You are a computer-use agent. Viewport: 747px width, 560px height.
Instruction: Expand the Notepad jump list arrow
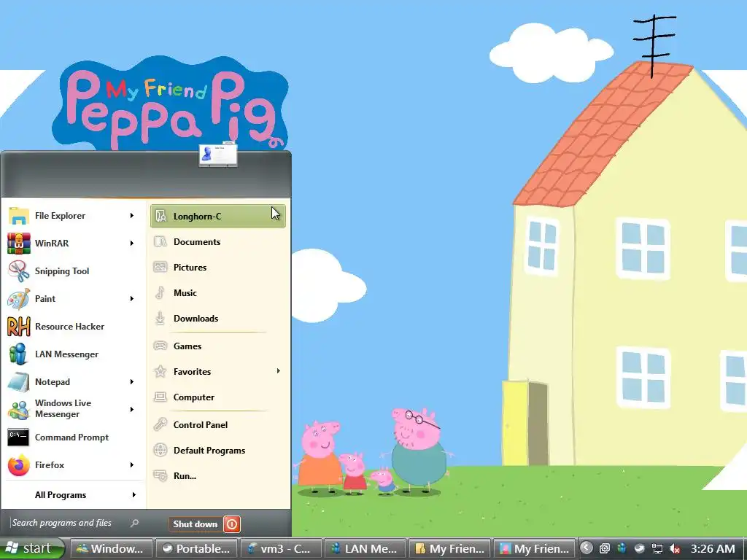pyautogui.click(x=132, y=382)
